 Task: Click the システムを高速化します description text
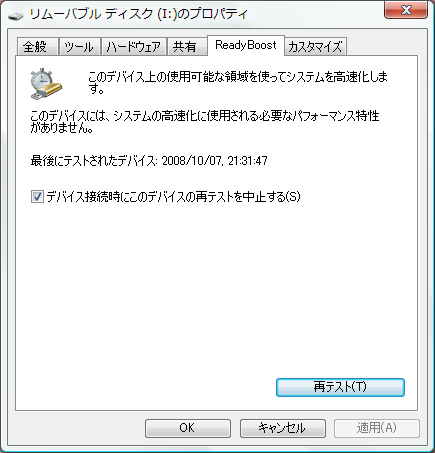(238, 83)
